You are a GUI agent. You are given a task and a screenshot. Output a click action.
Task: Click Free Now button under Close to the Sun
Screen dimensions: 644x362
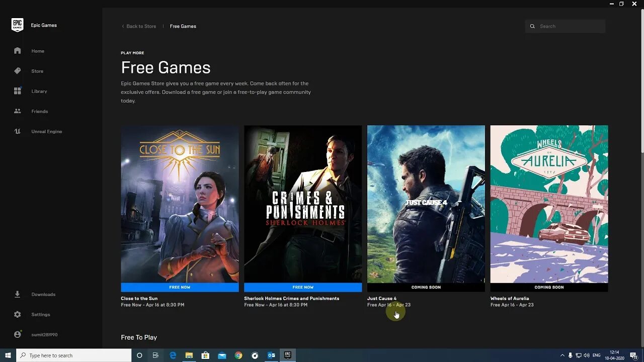[x=180, y=287]
